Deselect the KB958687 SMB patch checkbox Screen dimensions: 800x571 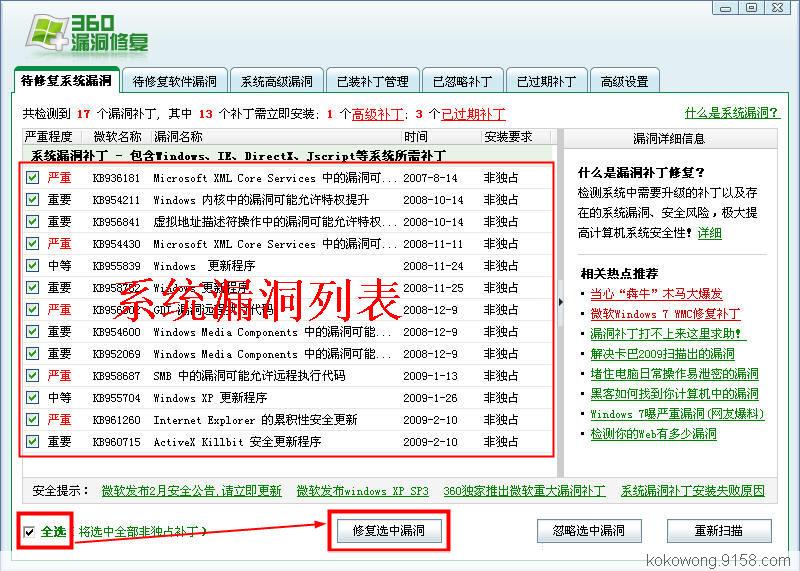(x=33, y=376)
